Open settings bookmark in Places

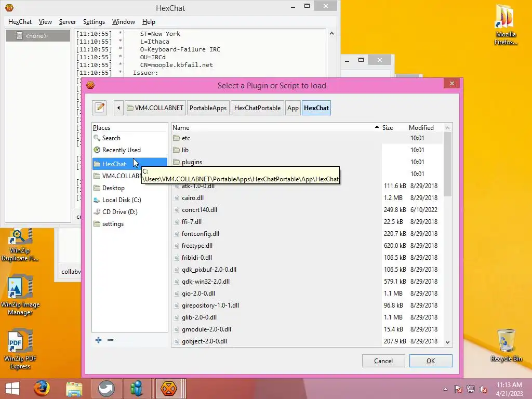tap(129, 224)
